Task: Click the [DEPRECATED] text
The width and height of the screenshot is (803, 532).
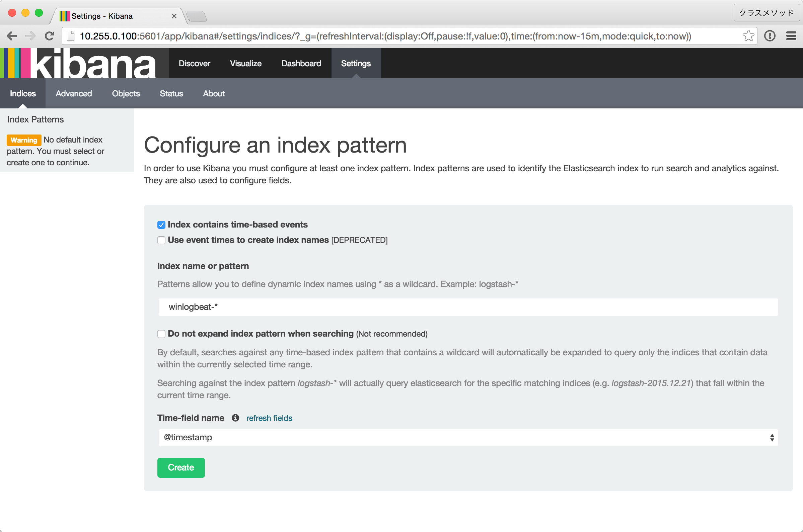Action: click(x=359, y=240)
